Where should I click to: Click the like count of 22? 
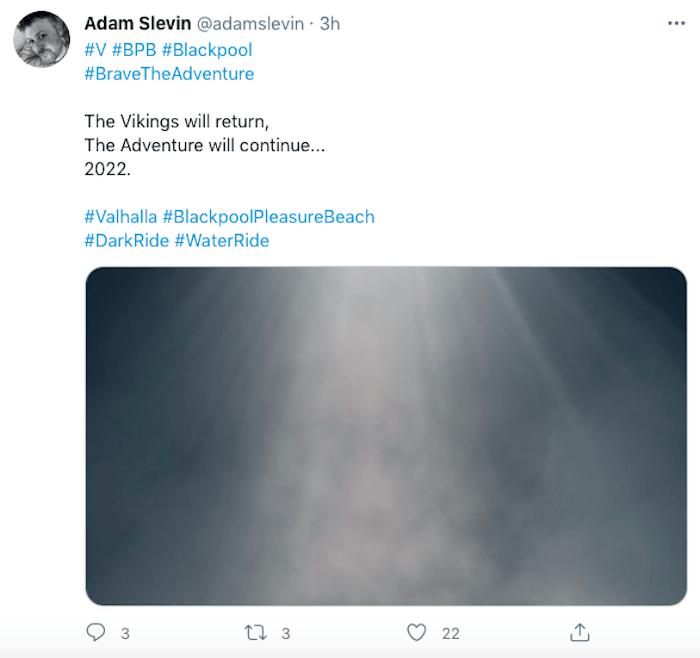point(450,633)
